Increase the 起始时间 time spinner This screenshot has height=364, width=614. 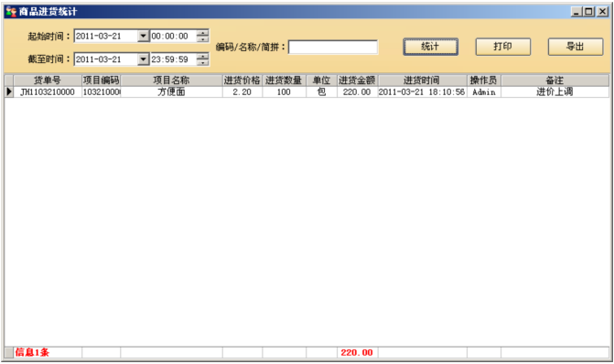[202, 33]
